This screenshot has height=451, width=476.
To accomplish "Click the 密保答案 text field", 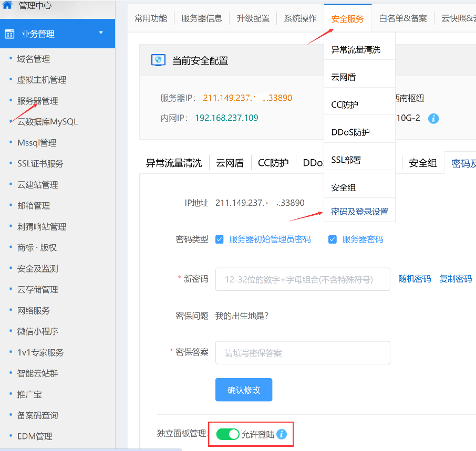I will 303,352.
